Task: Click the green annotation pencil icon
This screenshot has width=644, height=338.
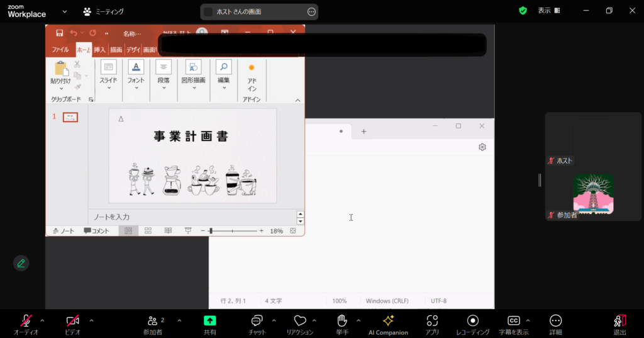Action: [x=21, y=263]
